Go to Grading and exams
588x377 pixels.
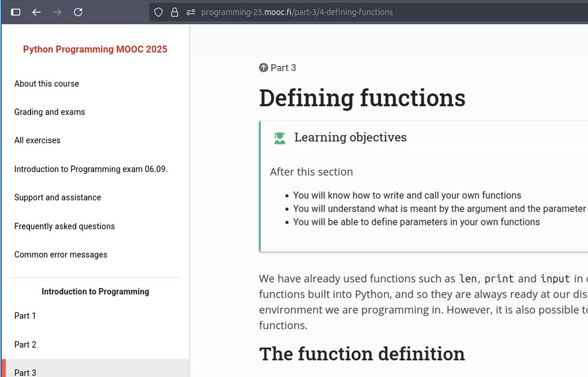(x=49, y=112)
